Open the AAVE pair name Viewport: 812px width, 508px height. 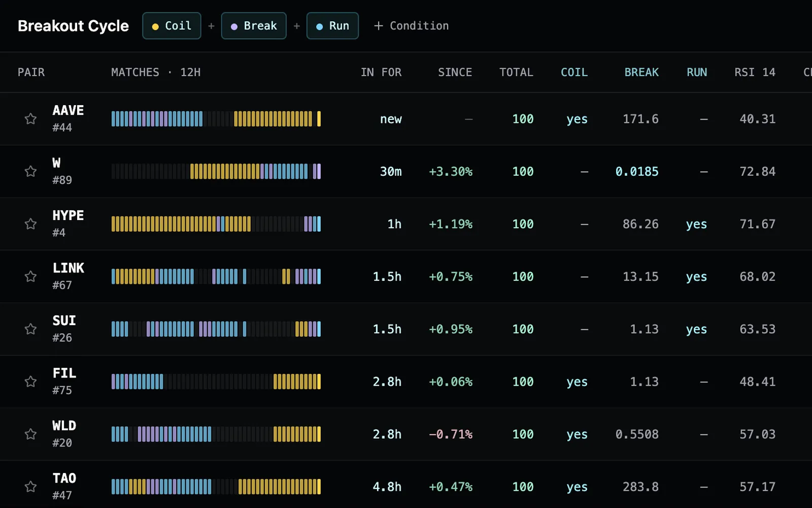click(68, 110)
